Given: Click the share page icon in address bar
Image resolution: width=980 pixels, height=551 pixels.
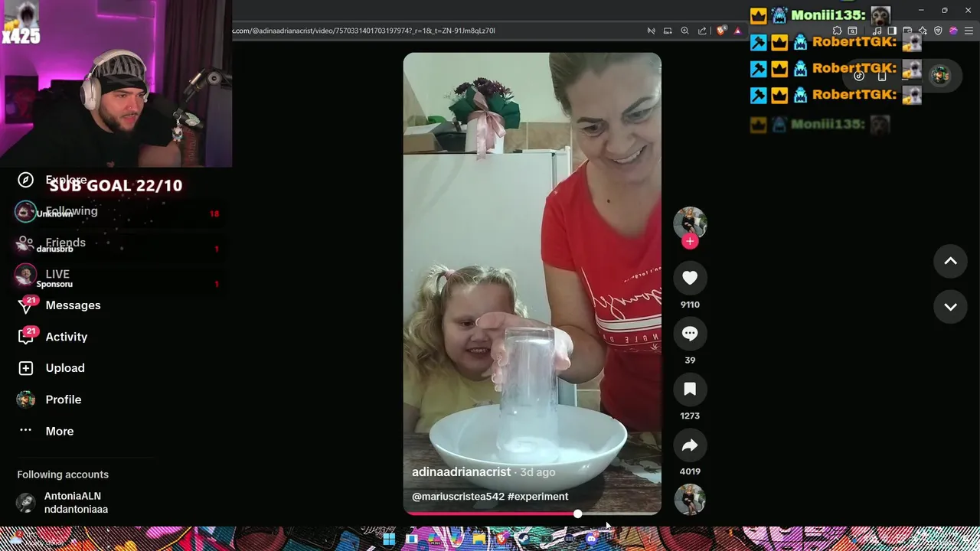Looking at the screenshot, I should click(x=702, y=31).
